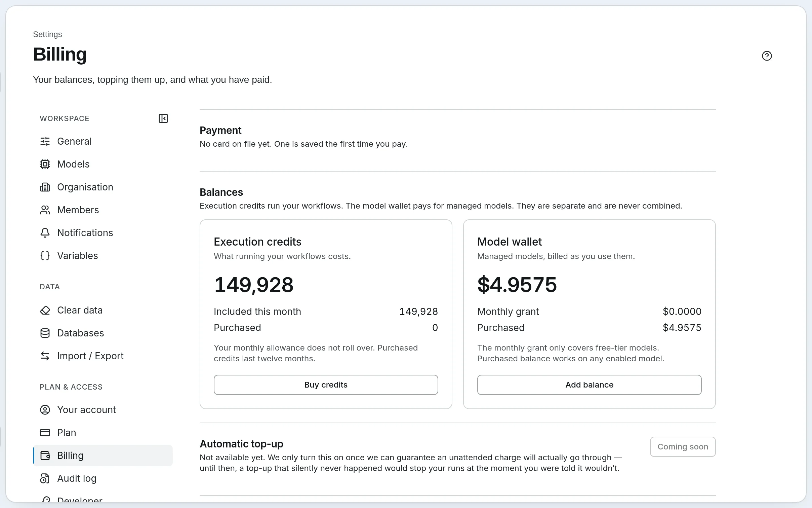Click the 149,928 execution credits total
Viewport: 812px width, 508px height.
coord(254,285)
